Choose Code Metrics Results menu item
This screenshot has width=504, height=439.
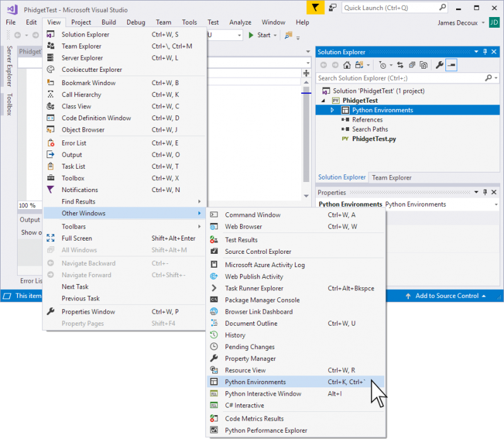click(295, 418)
